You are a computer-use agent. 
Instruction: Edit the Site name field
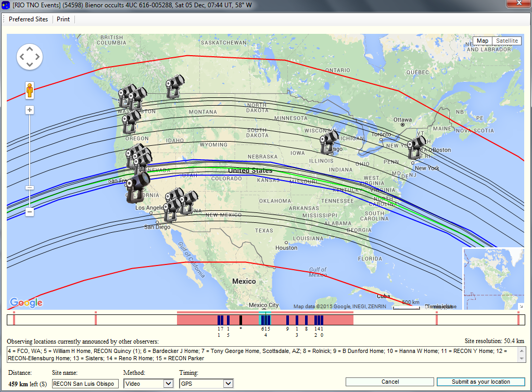tap(85, 384)
